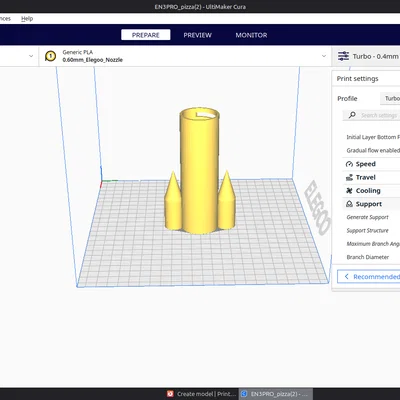This screenshot has width=400, height=400.
Task: Select the yellow rocket model on buildplate
Action: [x=200, y=170]
